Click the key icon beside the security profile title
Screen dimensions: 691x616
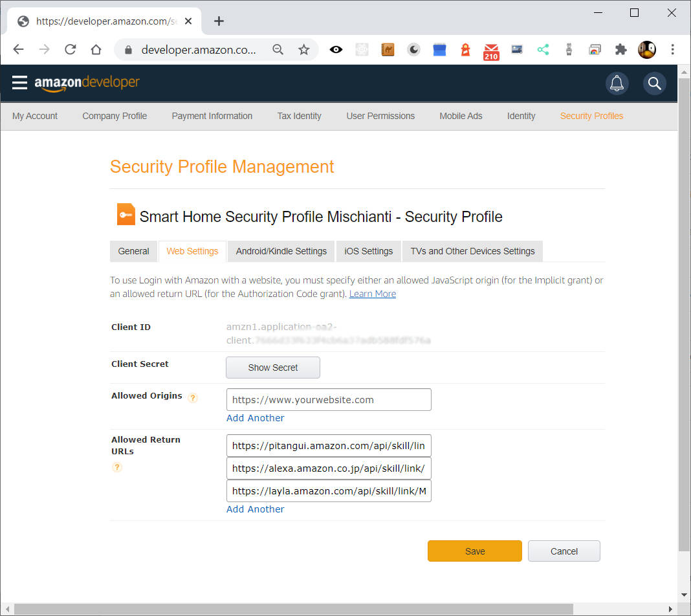point(126,214)
